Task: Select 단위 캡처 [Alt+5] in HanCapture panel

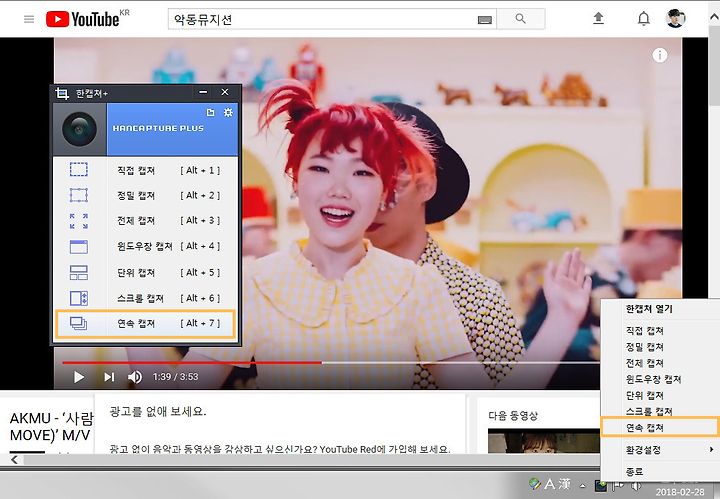Action: point(146,273)
